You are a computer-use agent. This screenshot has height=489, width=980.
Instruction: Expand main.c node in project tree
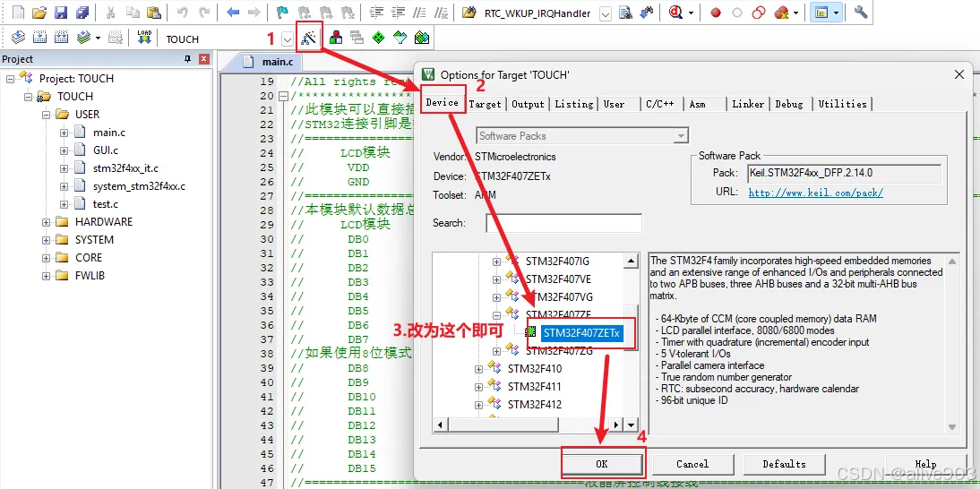coord(64,133)
